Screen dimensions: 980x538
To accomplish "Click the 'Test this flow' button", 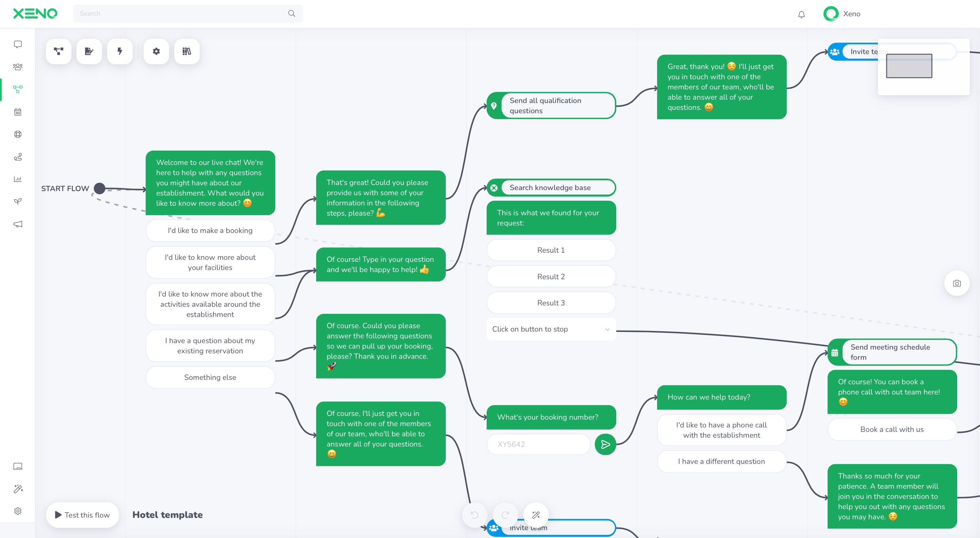I will [x=82, y=515].
